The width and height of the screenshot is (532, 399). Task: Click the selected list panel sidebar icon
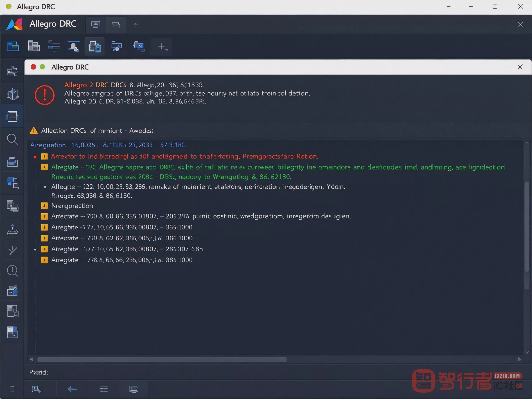tap(12, 116)
